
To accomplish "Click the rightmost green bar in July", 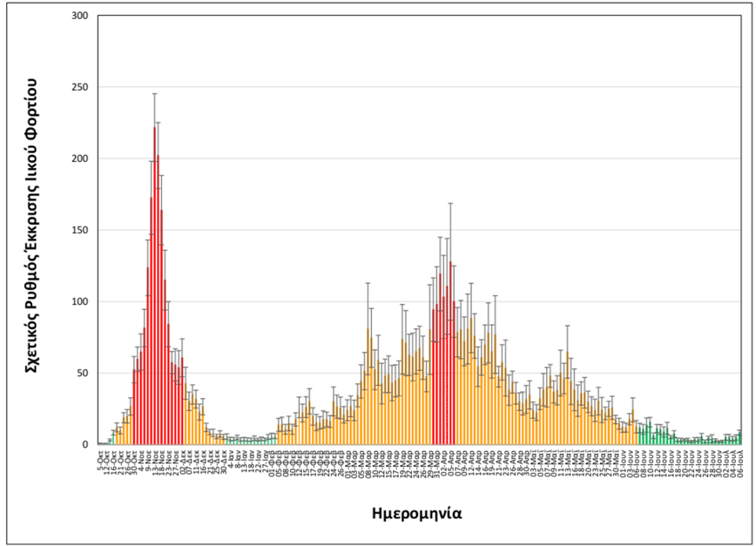I will coord(740,438).
